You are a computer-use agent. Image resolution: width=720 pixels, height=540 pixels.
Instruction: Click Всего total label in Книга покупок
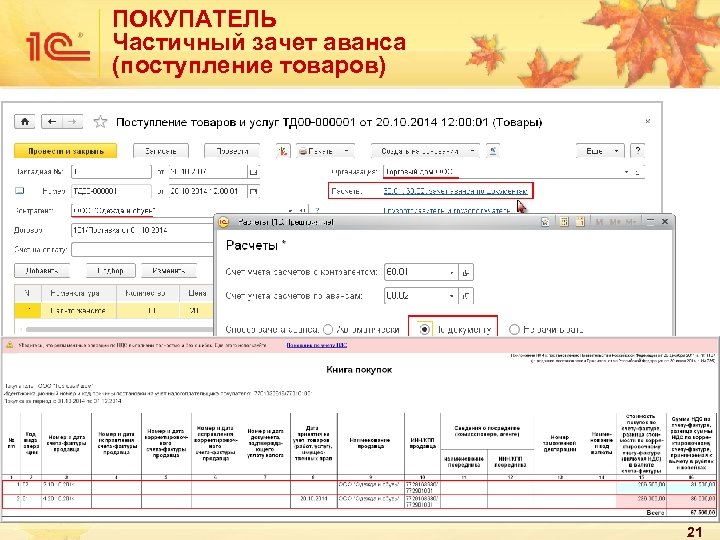pos(655,512)
